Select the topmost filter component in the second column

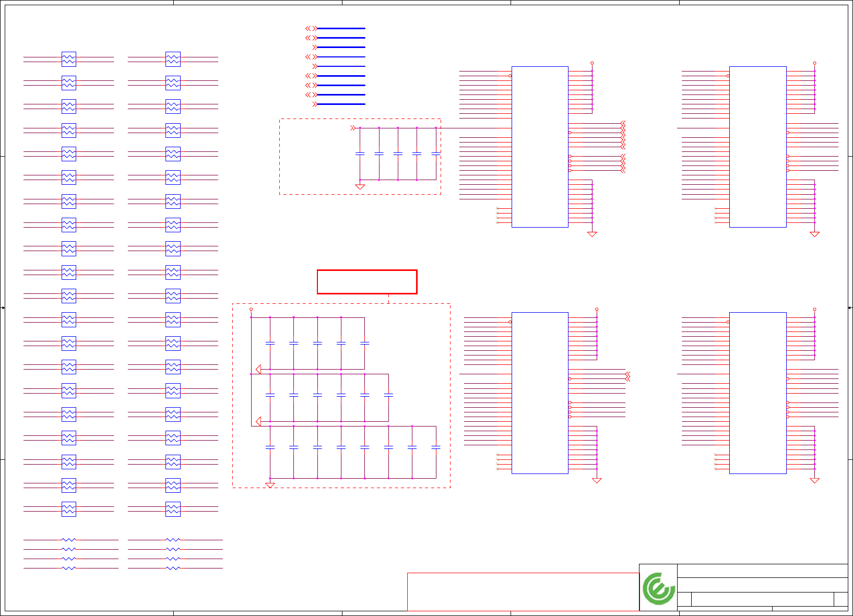(173, 59)
